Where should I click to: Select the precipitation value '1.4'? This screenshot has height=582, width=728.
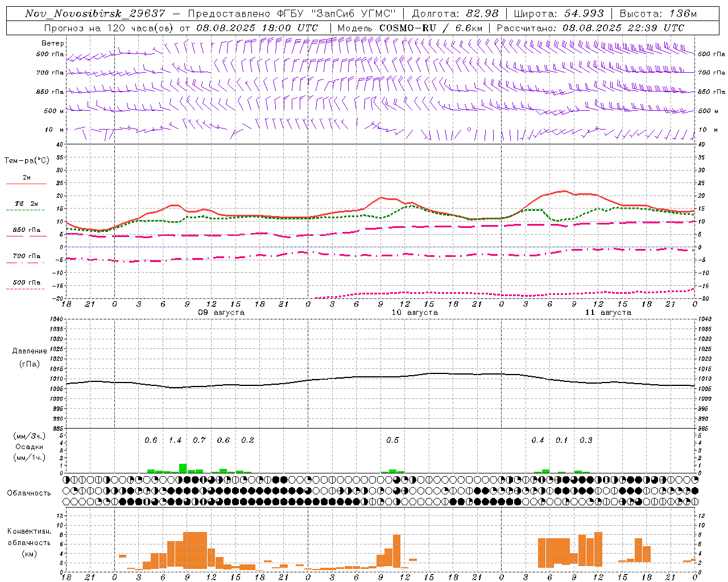[175, 440]
